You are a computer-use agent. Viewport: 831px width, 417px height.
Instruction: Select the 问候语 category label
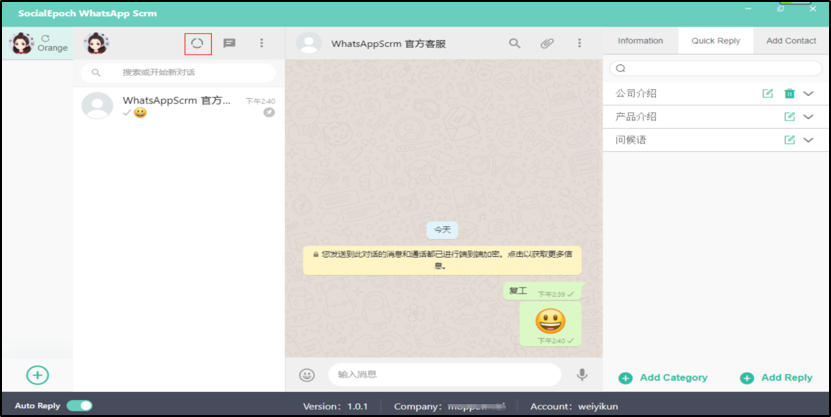point(631,140)
